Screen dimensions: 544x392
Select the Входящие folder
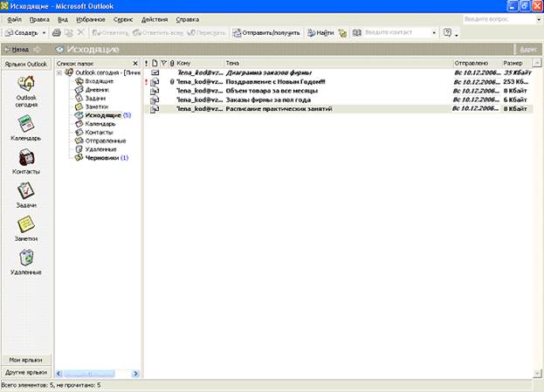(99, 81)
